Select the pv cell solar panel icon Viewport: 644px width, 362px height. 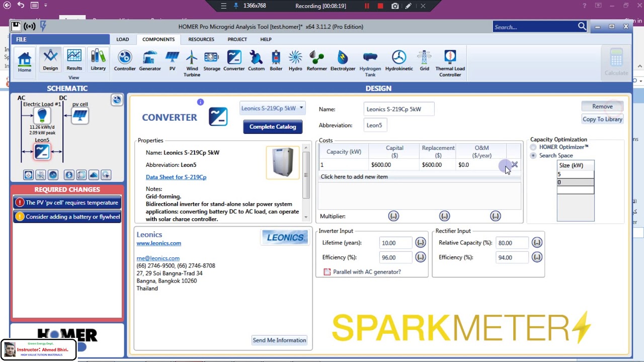[79, 116]
